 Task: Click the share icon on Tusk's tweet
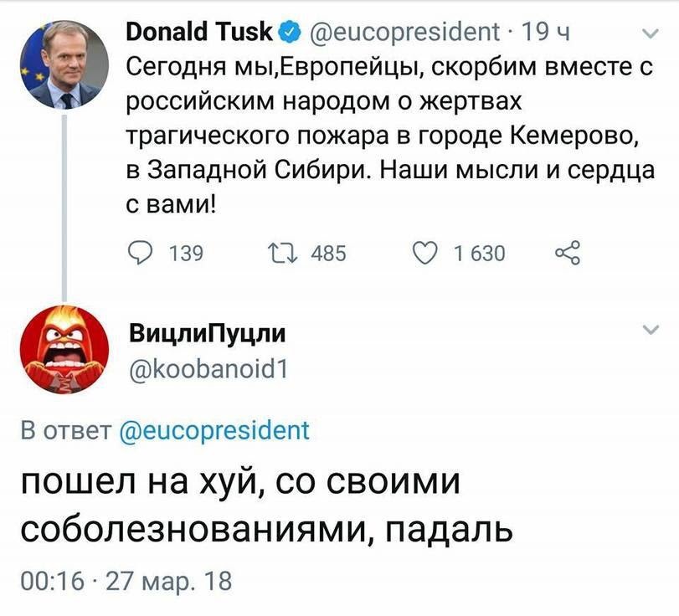567,252
